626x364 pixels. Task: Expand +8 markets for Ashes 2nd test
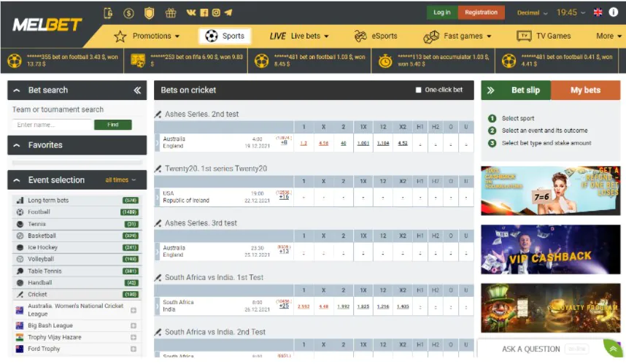[284, 143]
